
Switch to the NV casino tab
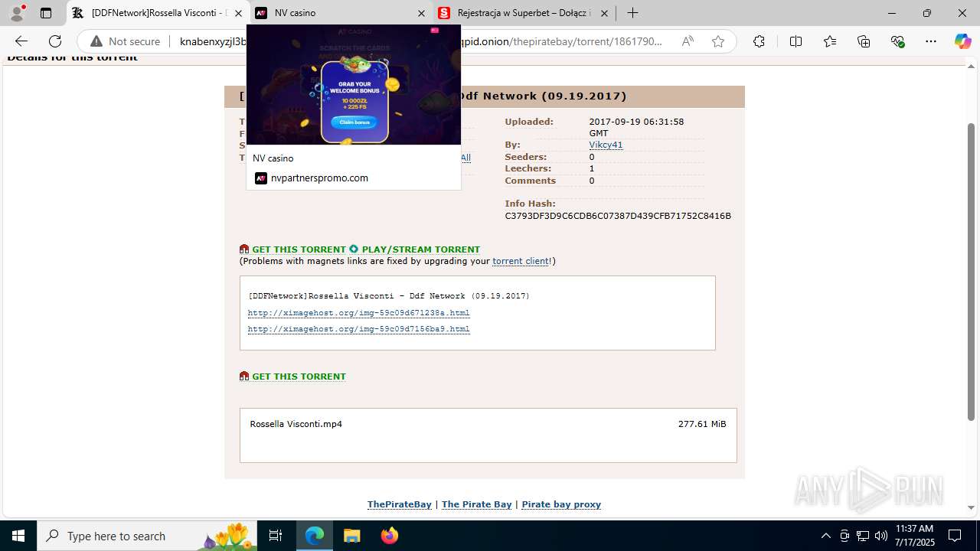click(x=341, y=13)
